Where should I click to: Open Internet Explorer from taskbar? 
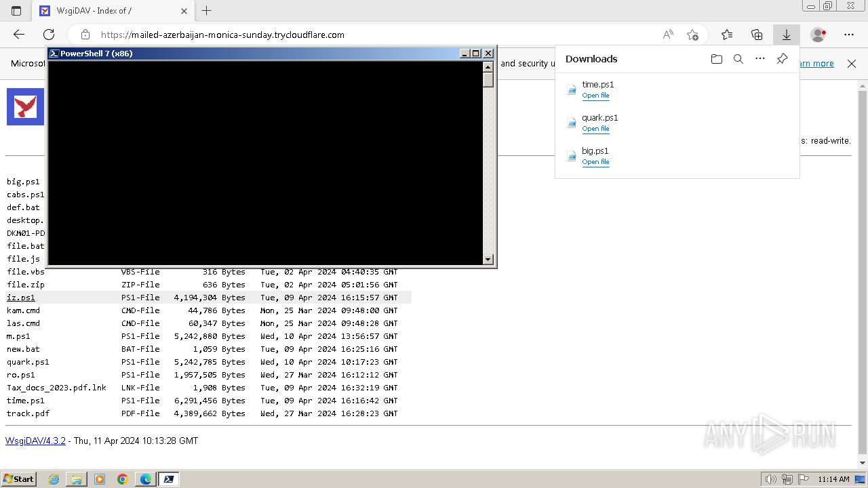[x=54, y=479]
